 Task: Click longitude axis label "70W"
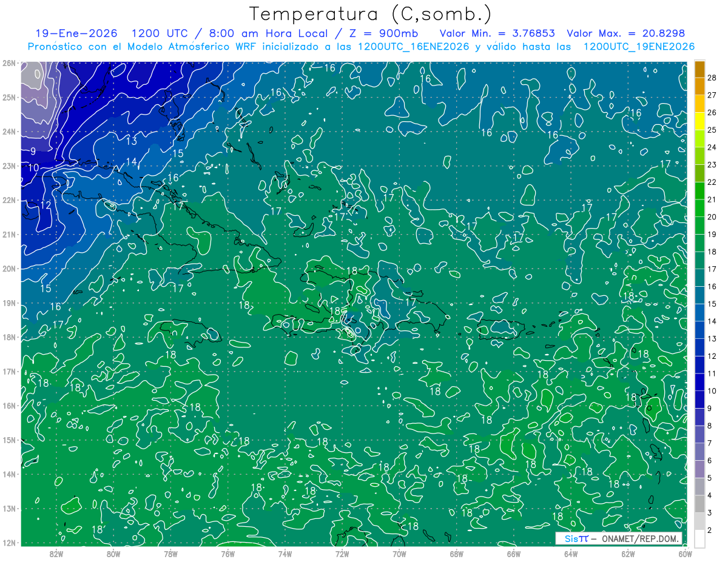(399, 554)
